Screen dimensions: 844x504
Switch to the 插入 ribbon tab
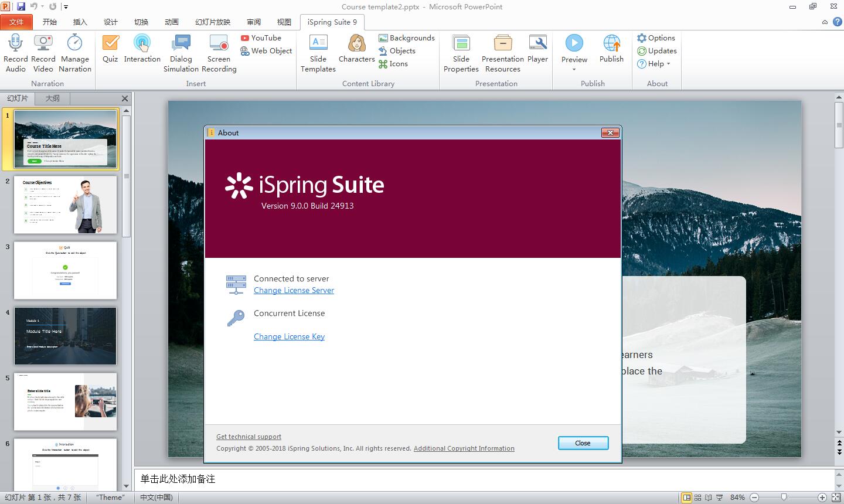coord(80,22)
